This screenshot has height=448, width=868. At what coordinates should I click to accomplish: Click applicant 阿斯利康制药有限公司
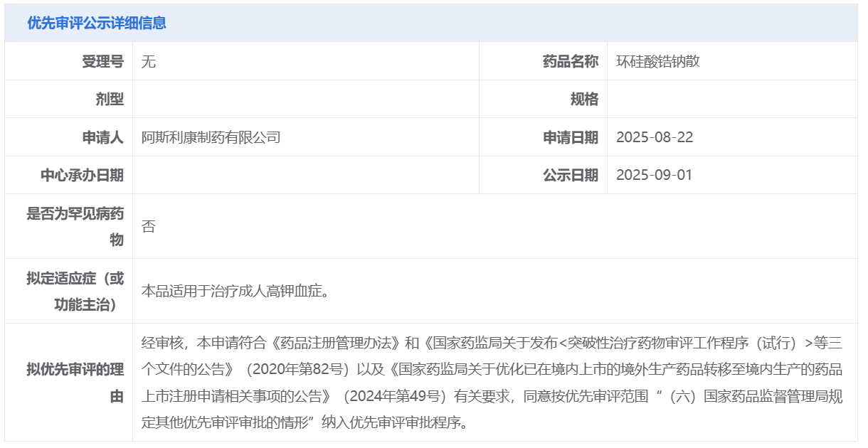[211, 137]
